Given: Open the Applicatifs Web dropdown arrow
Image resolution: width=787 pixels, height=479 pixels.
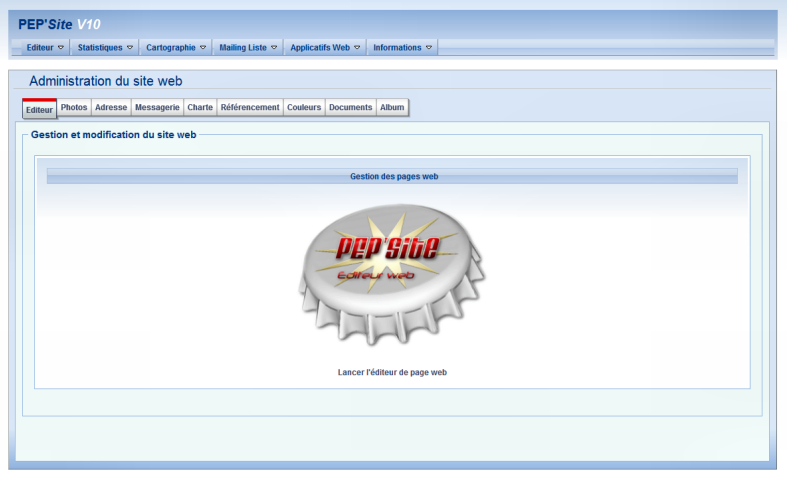Looking at the screenshot, I should [357, 48].
